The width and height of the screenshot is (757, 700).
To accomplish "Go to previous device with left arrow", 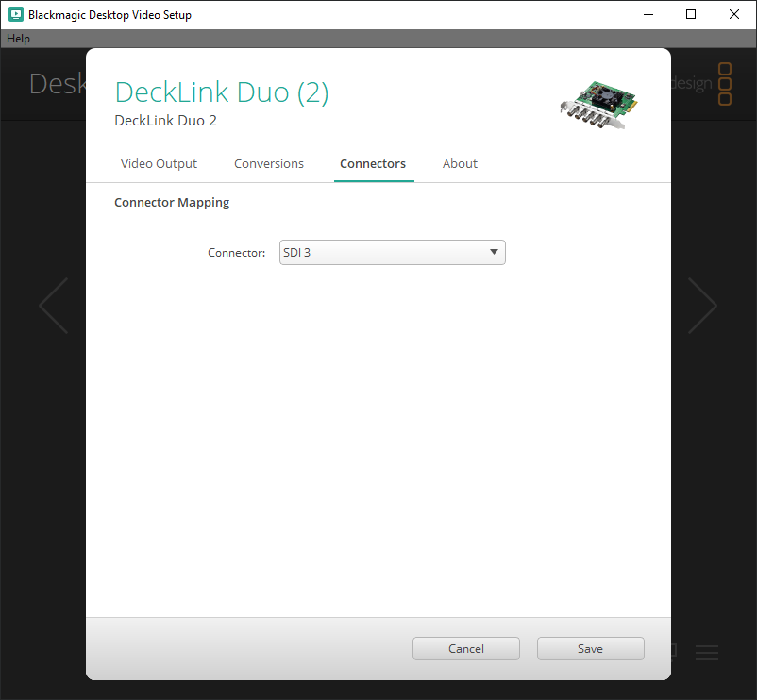I will [x=54, y=306].
